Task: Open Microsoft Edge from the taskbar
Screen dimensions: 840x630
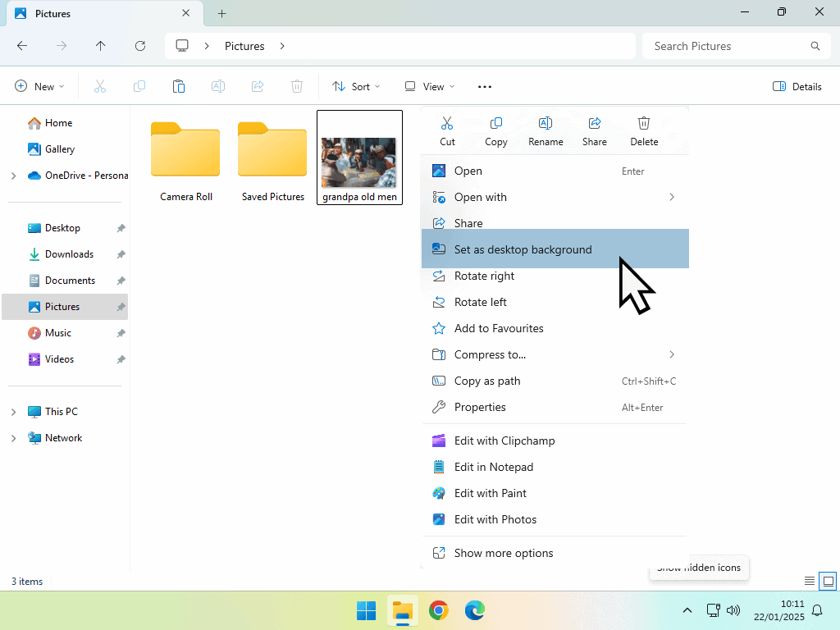Action: [475, 610]
